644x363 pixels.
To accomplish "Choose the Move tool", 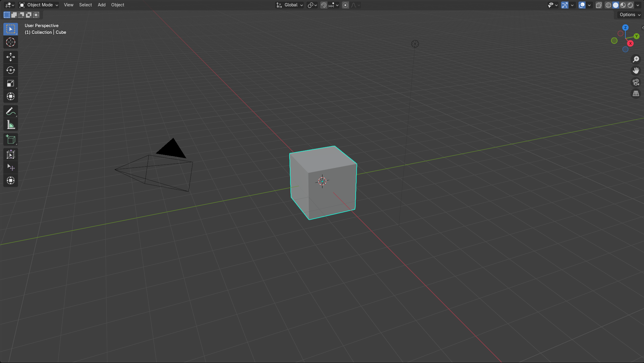I will coord(11,57).
